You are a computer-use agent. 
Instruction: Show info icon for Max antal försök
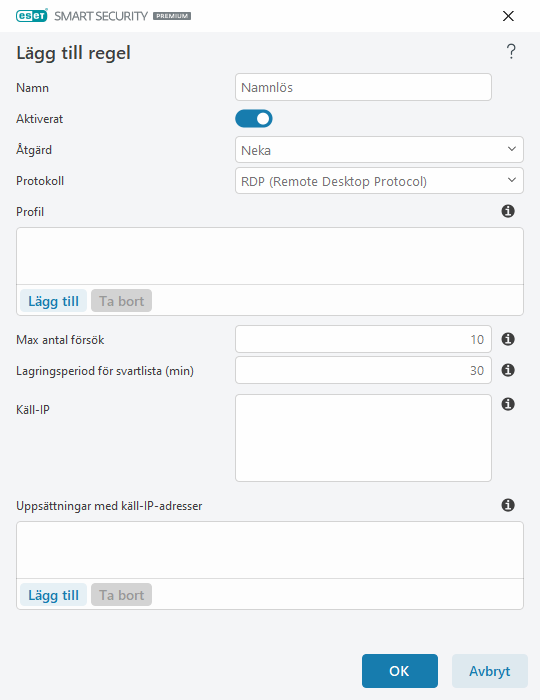coord(508,339)
